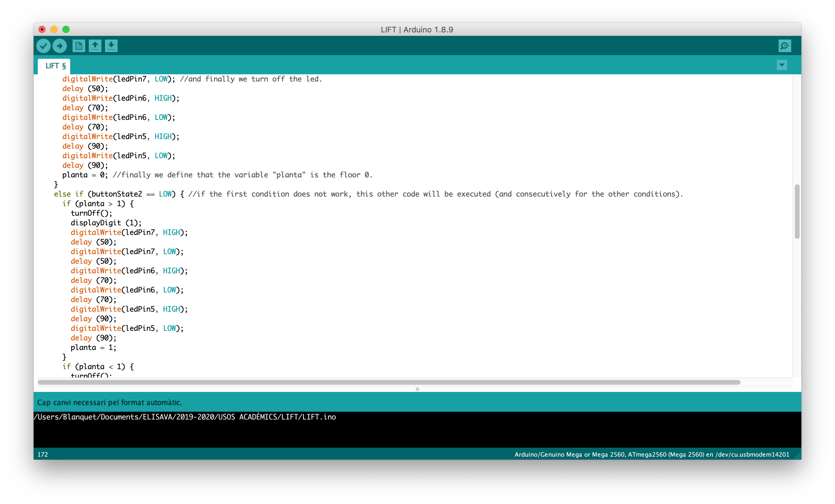Click the line 'planta = 0;' in the editor
This screenshot has width=835, height=504.
85,175
